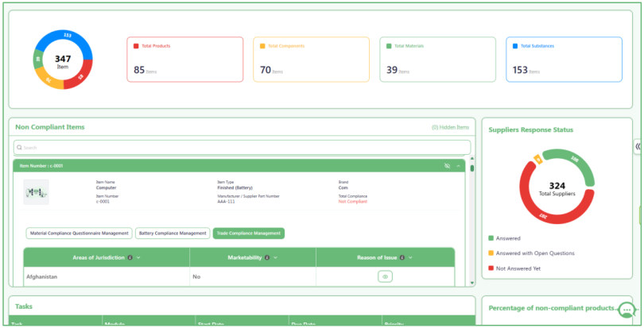Viewport: 644px width, 328px height.
Task: Click the Computer item thumbnail image
Action: point(36,191)
